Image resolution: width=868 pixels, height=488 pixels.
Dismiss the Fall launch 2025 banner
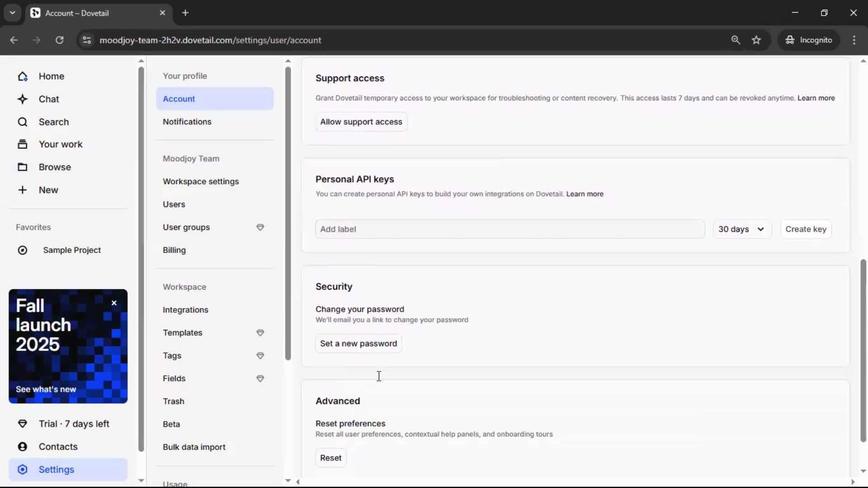click(x=114, y=303)
